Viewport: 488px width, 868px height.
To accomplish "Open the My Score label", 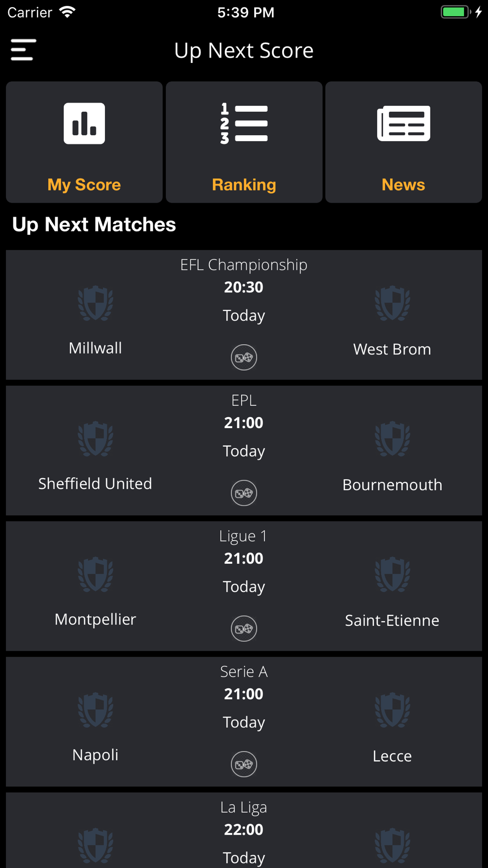I will 84,185.
